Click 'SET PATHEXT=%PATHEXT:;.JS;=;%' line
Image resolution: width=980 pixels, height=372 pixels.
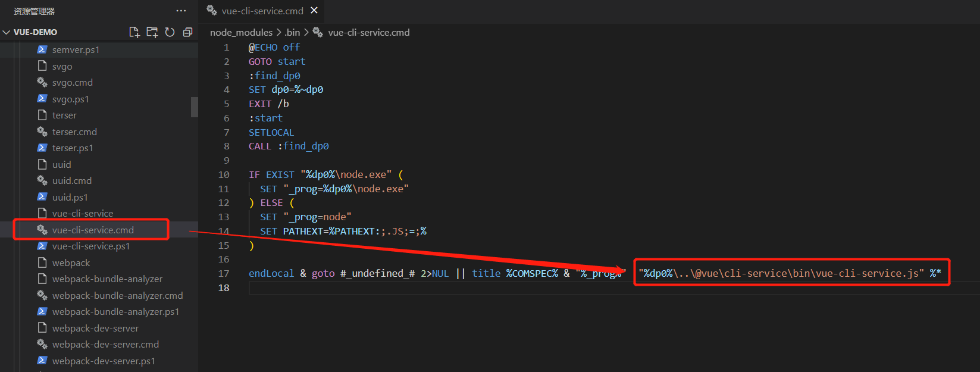click(343, 231)
